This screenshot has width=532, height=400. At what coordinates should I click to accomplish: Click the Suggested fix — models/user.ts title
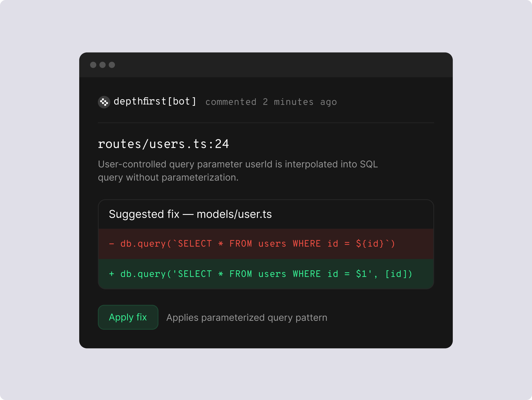click(191, 214)
